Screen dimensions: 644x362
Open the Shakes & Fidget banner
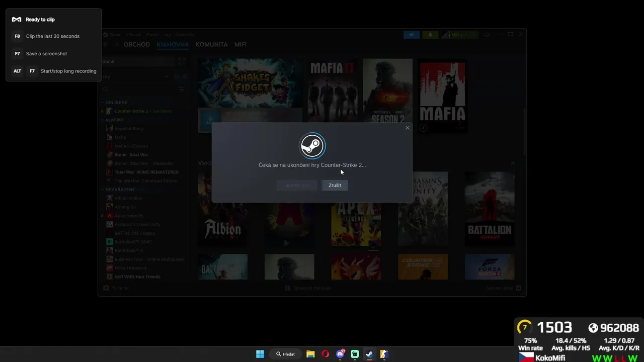[250, 84]
